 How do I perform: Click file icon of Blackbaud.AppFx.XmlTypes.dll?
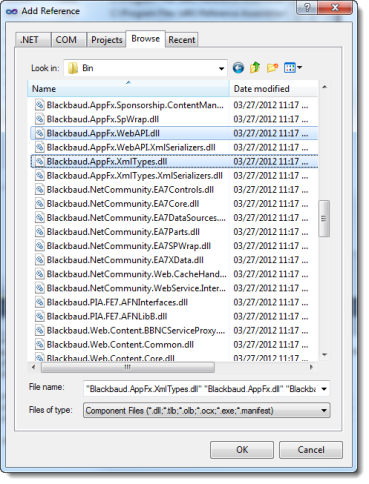click(x=40, y=161)
